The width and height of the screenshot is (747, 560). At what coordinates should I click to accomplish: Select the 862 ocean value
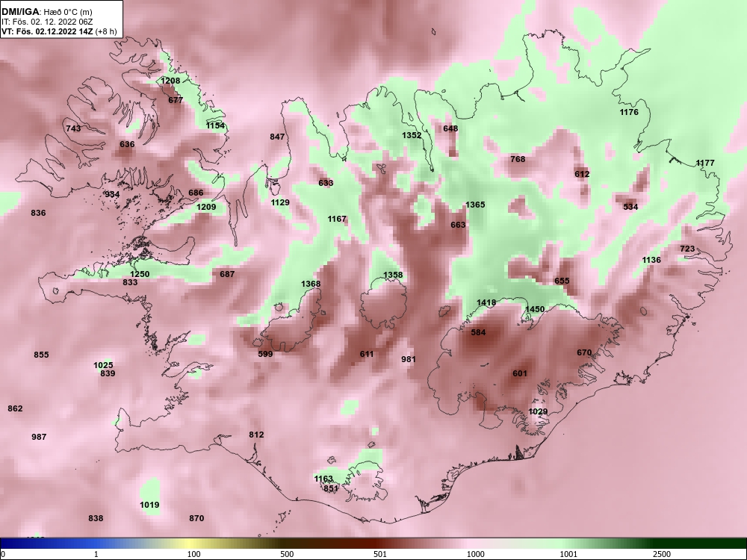tap(15, 408)
